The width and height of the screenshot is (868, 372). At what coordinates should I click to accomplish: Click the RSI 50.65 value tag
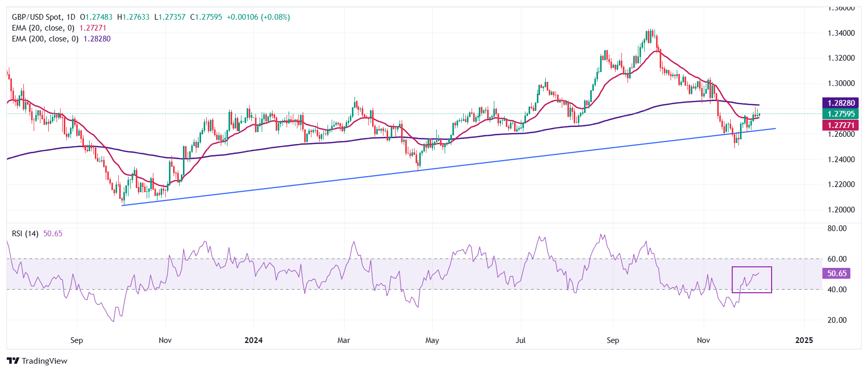pyautogui.click(x=836, y=273)
